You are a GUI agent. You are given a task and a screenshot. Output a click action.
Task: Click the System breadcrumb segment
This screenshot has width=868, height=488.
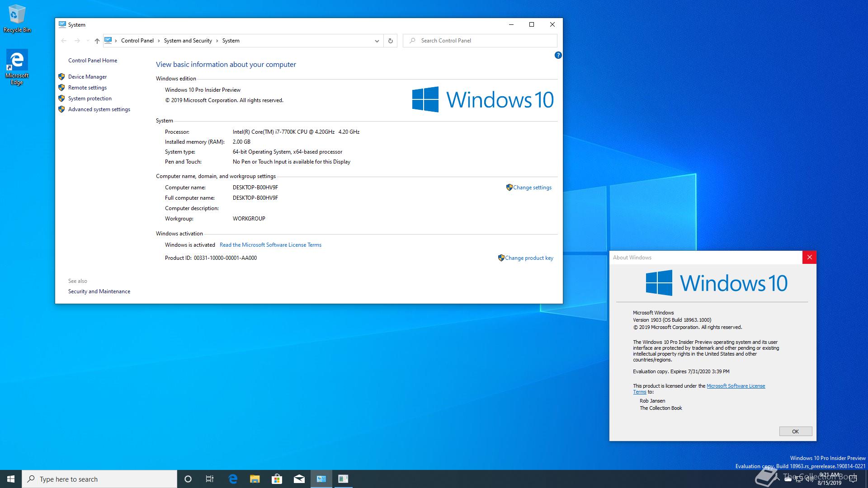pyautogui.click(x=231, y=41)
